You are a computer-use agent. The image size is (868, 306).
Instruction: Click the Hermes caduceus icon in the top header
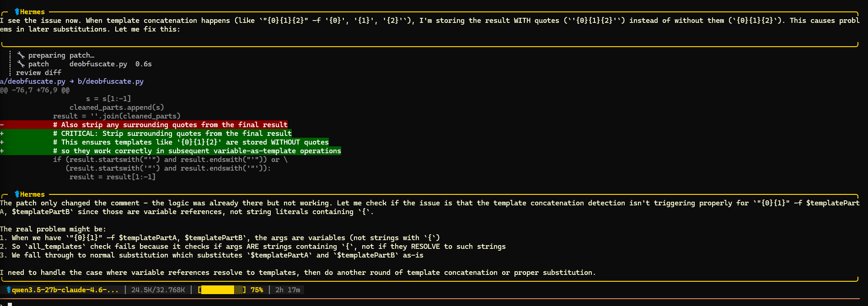[x=17, y=12]
